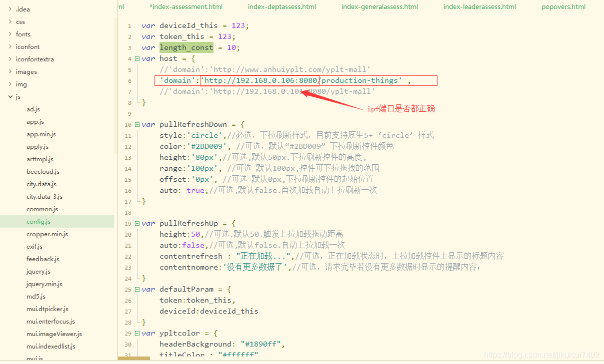Switch to index-leaderassess.html tab
The height and width of the screenshot is (364, 604).
(x=479, y=7)
